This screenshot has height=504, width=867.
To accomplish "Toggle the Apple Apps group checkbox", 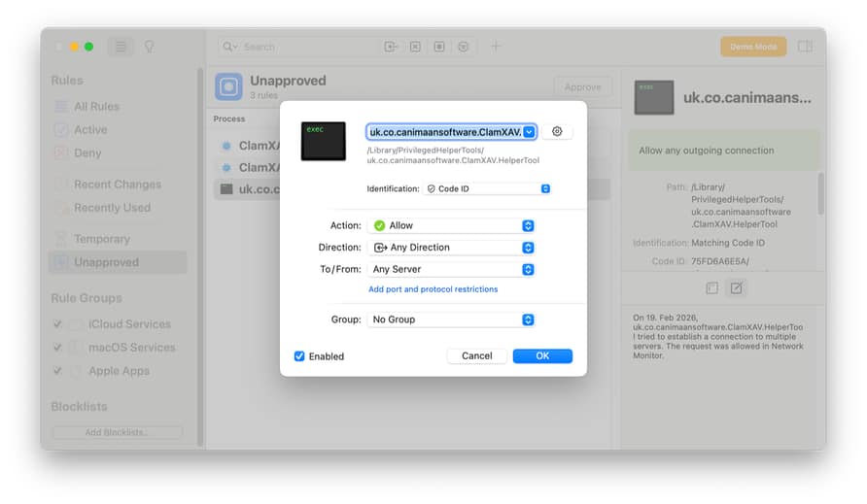I will tap(57, 371).
